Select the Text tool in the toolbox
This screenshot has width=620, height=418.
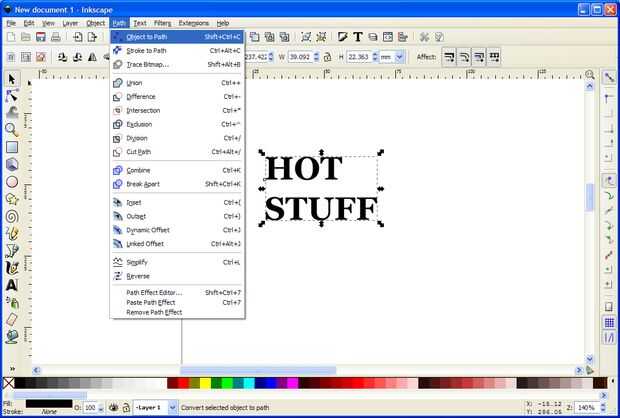[12, 285]
